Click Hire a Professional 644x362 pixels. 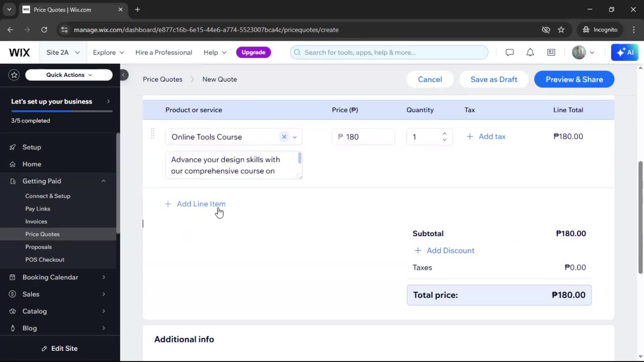(x=164, y=52)
